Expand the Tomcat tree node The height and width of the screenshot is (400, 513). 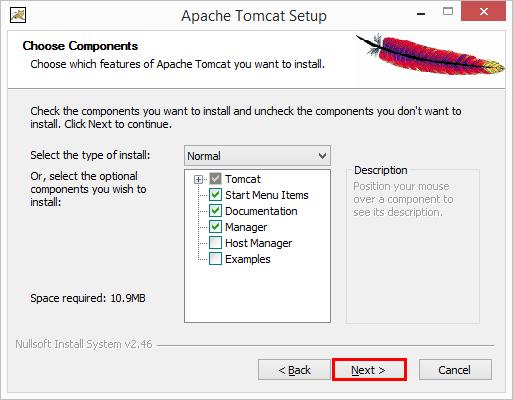pyautogui.click(x=198, y=180)
